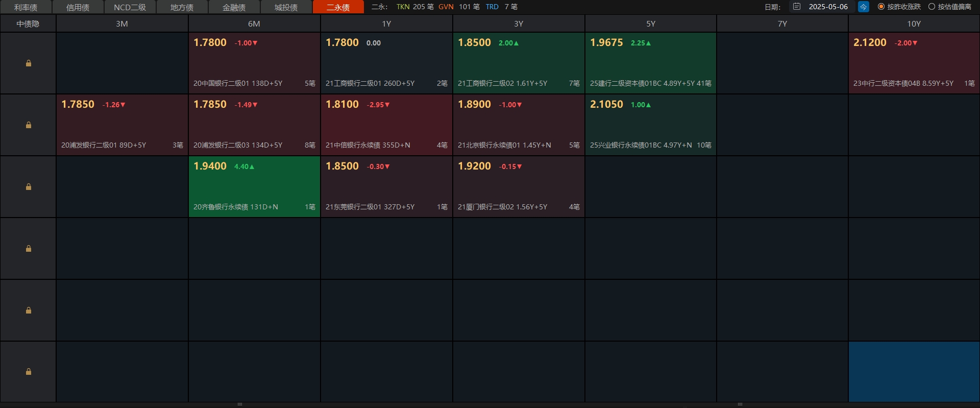The height and width of the screenshot is (408, 980).
Task: Switch to the 利率债 tab
Action: click(x=26, y=7)
